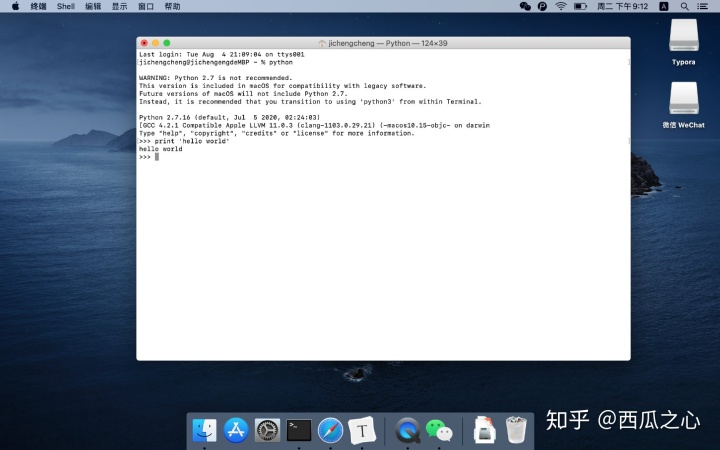The image size is (720, 450).
Task: Open the Wi-Fi status menu
Action: pos(561,6)
